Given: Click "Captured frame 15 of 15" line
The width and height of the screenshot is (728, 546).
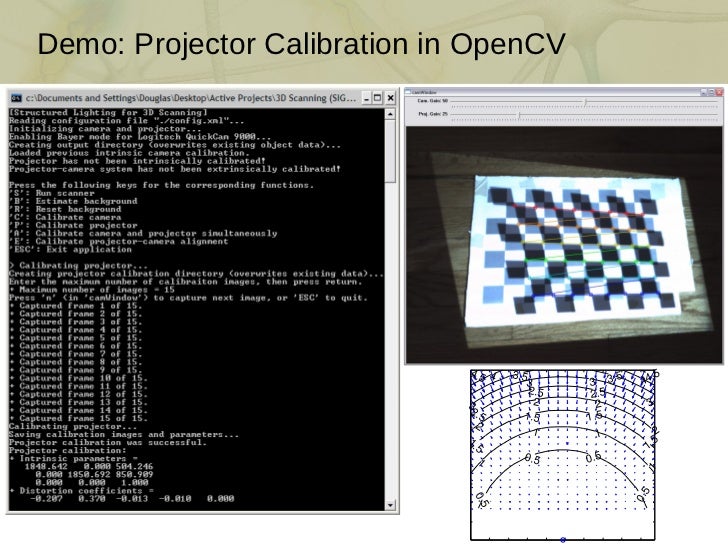Looking at the screenshot, I should (78, 418).
